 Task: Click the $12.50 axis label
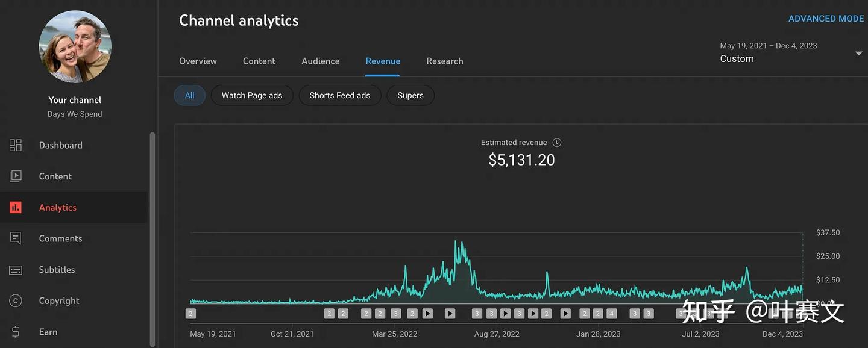tap(828, 280)
